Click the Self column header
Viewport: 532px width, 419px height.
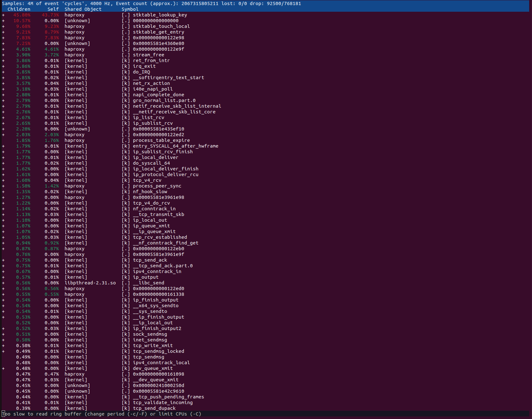click(x=53, y=9)
